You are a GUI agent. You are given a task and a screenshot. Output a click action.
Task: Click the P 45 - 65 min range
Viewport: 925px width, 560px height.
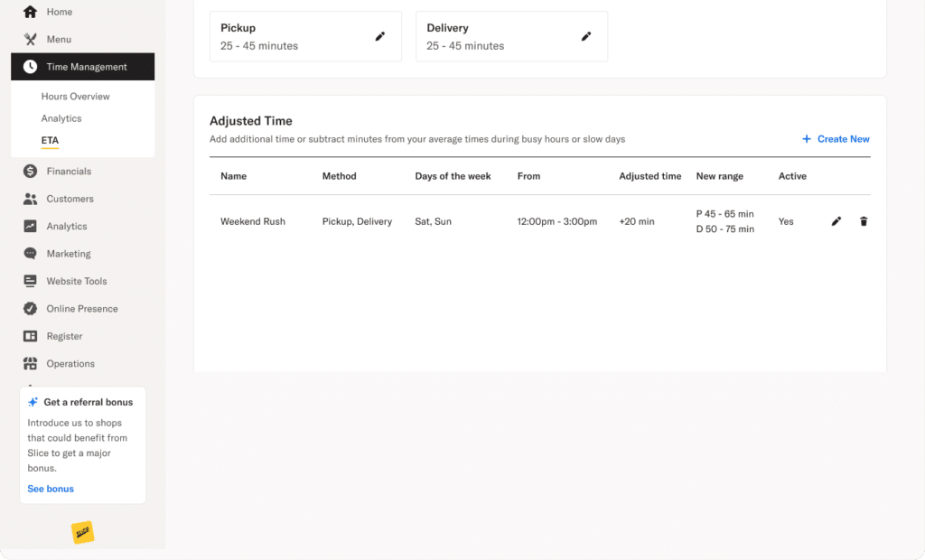[725, 214]
